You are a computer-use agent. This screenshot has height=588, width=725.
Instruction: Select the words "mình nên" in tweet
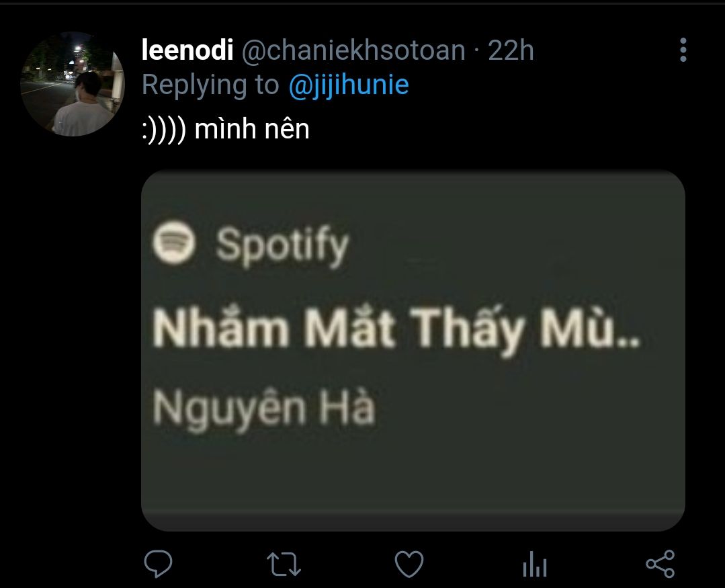[252, 128]
